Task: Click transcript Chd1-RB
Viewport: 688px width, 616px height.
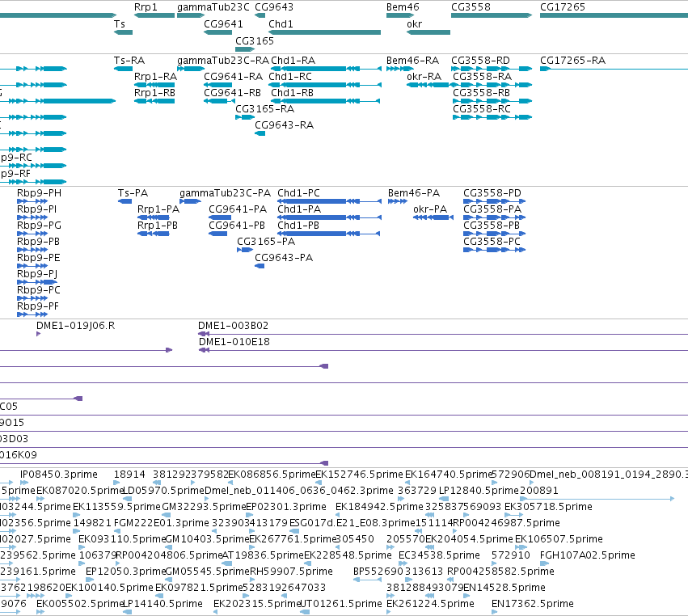Action: coord(326,101)
